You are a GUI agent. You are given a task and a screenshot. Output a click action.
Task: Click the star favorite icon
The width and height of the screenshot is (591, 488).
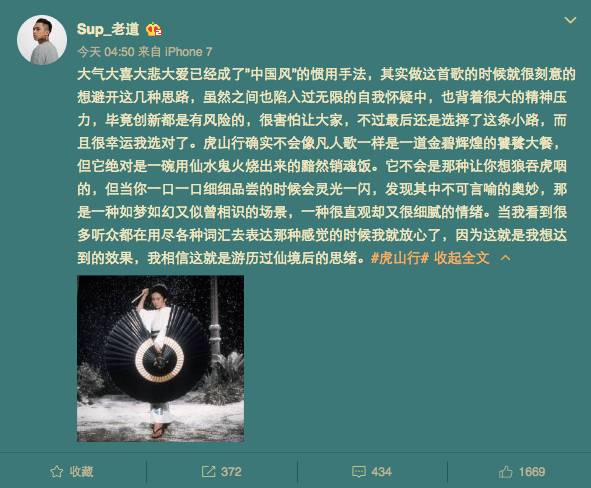(x=57, y=472)
